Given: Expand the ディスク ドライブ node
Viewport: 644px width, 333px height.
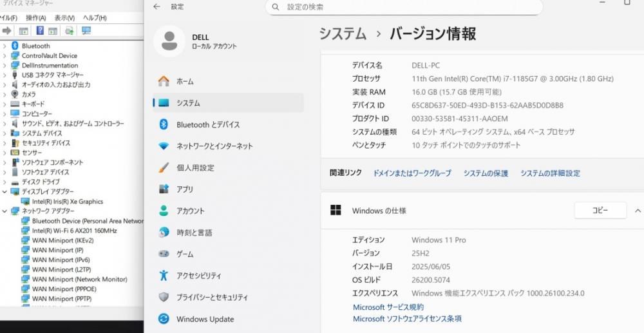Looking at the screenshot, I should (5, 182).
